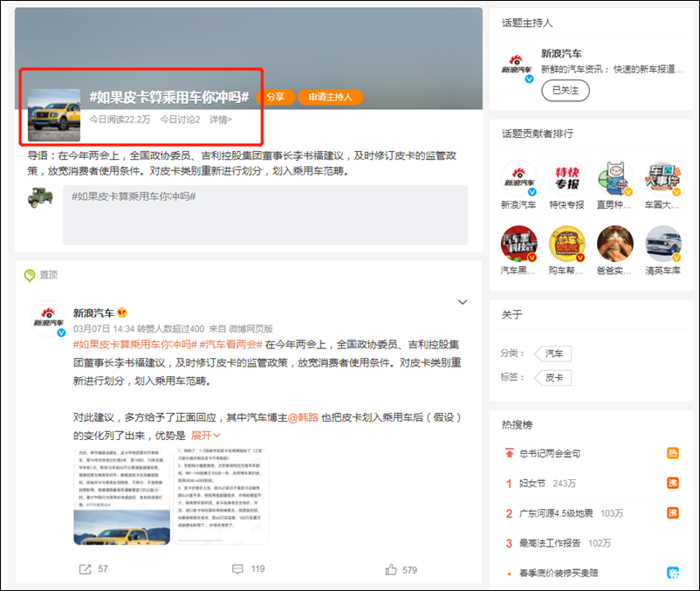Viewport: 700px width, 591px height.
Task: Open hot search 广东河源4.5级地震
Action: tap(556, 513)
